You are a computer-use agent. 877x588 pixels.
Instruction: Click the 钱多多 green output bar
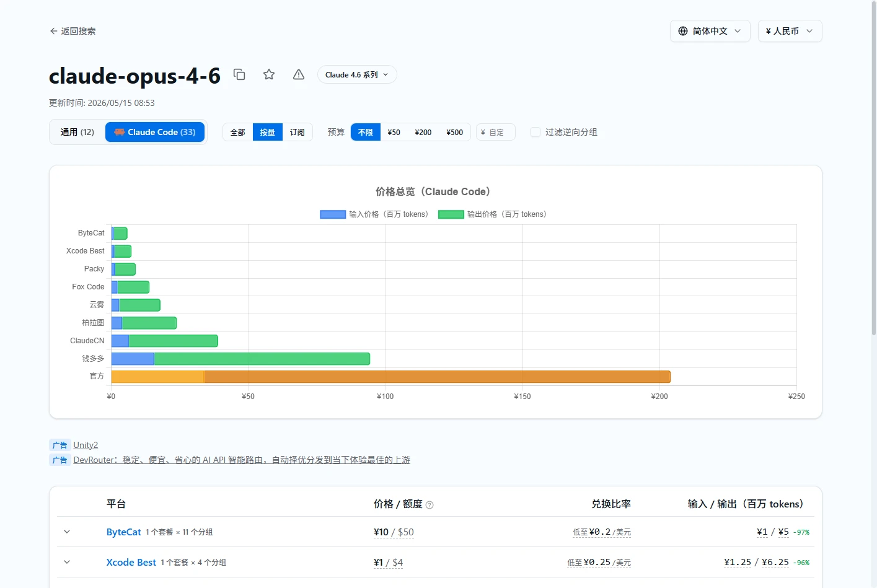point(262,359)
